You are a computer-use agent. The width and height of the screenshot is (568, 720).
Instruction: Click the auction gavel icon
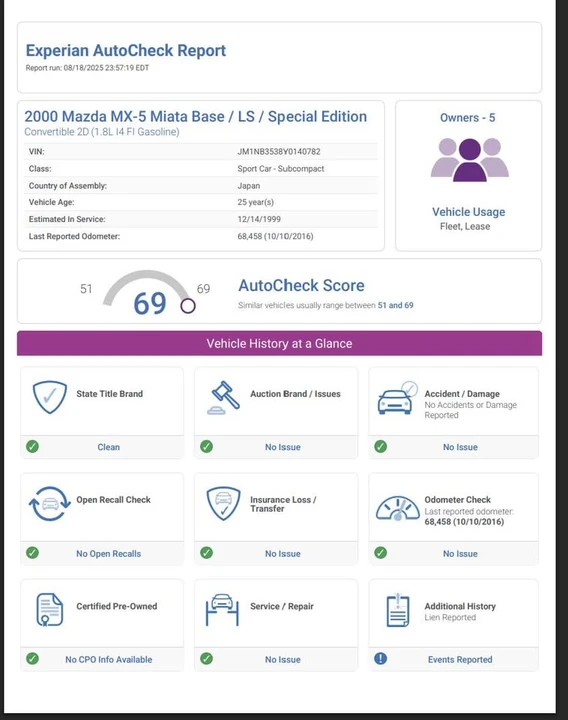pyautogui.click(x=224, y=398)
